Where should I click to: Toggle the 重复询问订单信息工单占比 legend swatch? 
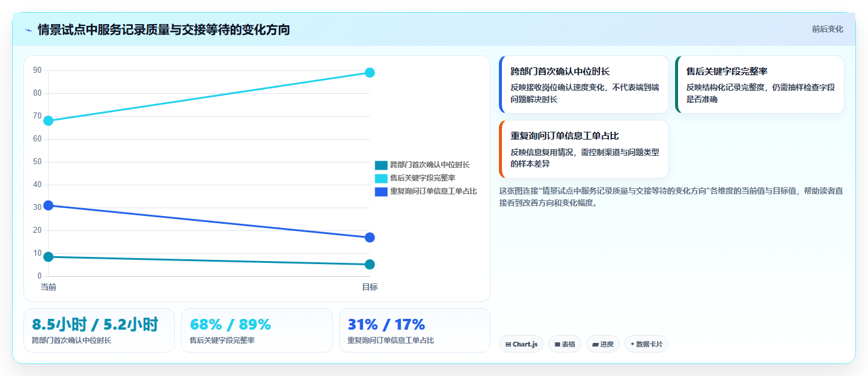381,191
